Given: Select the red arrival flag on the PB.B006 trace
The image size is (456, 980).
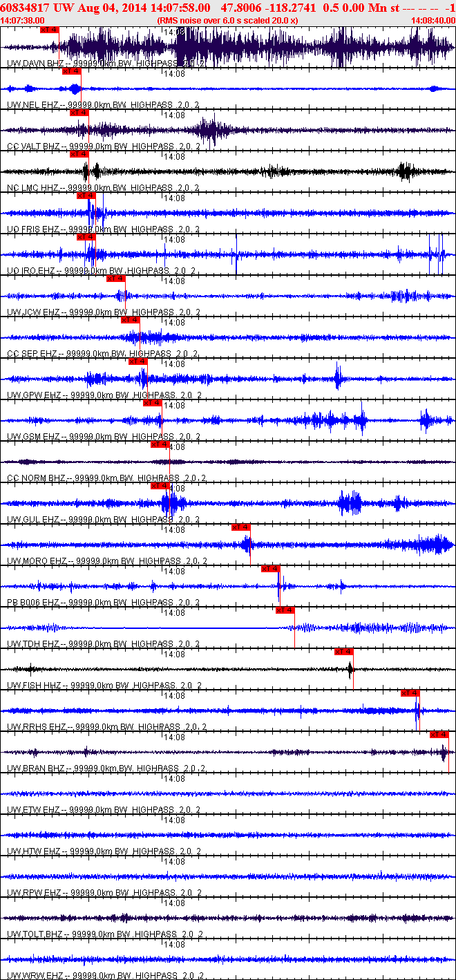Looking at the screenshot, I should (270, 569).
